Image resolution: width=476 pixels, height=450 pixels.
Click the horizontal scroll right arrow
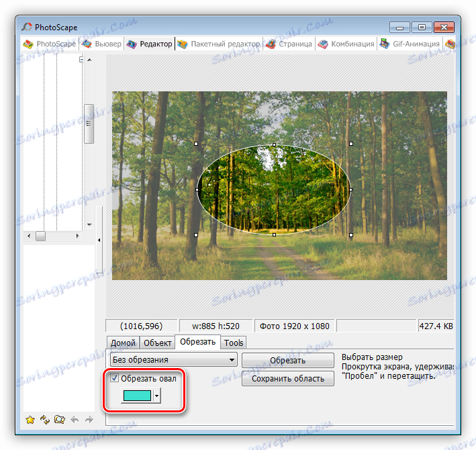(x=77, y=236)
